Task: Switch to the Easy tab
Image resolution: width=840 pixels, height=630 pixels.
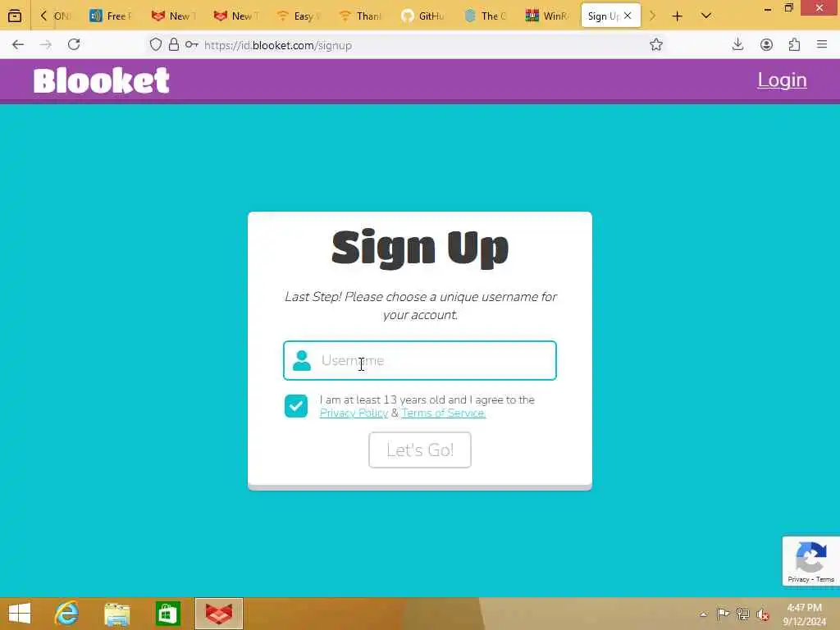Action: [299, 16]
